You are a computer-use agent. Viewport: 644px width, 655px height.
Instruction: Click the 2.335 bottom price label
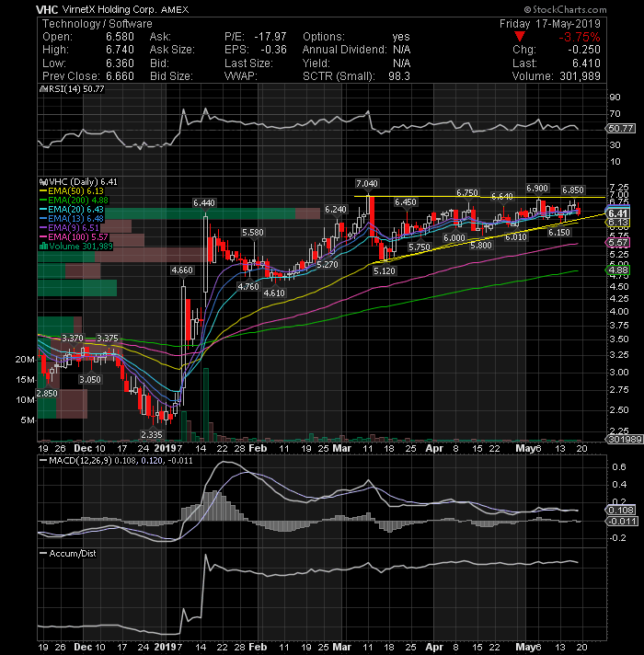tap(151, 434)
